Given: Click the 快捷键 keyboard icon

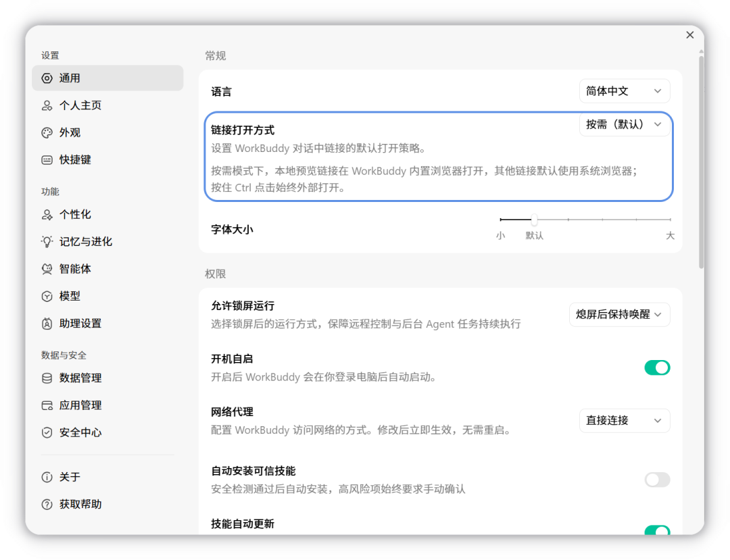Looking at the screenshot, I should point(47,160).
